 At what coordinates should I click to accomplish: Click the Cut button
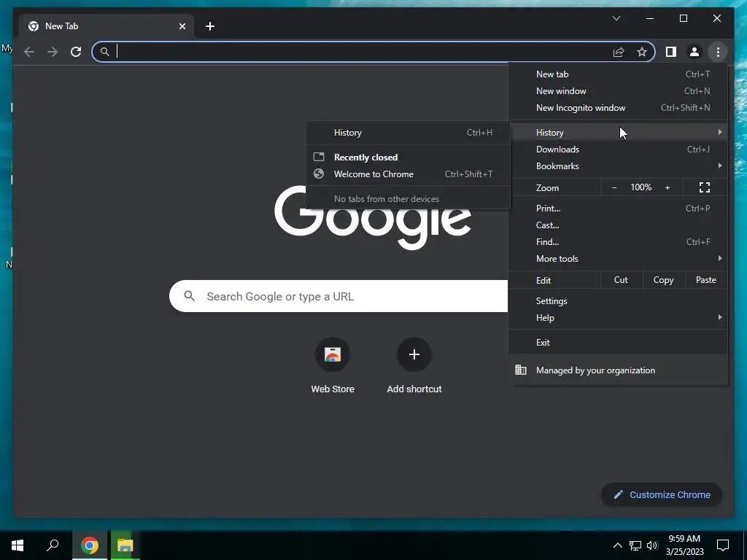pyautogui.click(x=621, y=280)
